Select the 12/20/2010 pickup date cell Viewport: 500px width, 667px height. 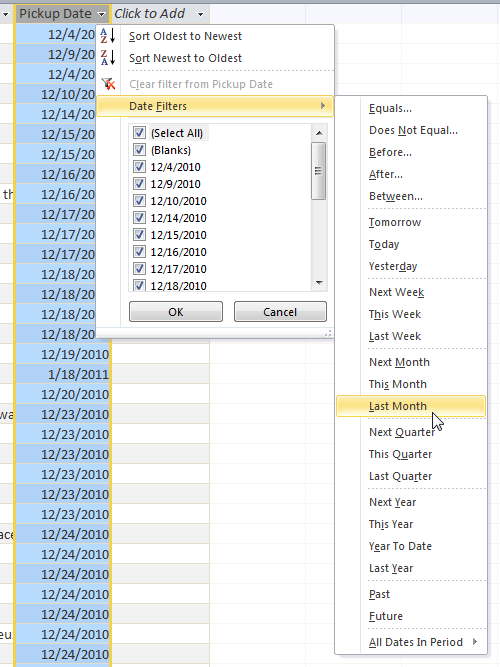63,394
